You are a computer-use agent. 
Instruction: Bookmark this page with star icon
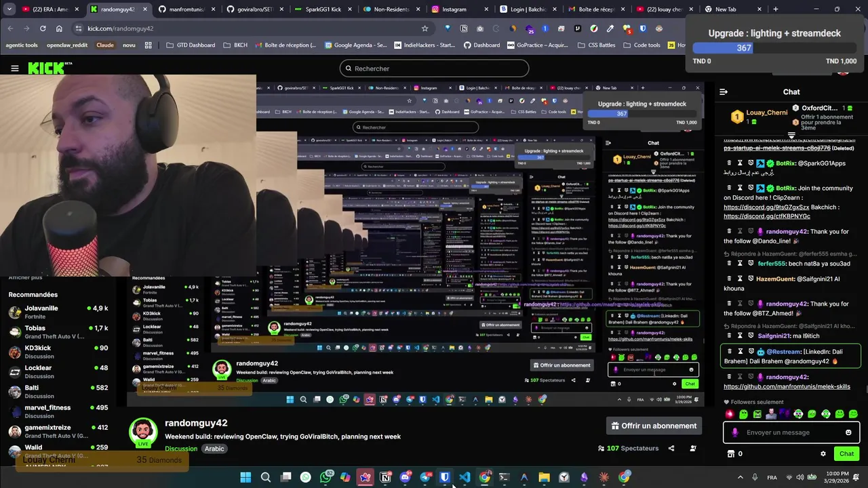coord(425,28)
